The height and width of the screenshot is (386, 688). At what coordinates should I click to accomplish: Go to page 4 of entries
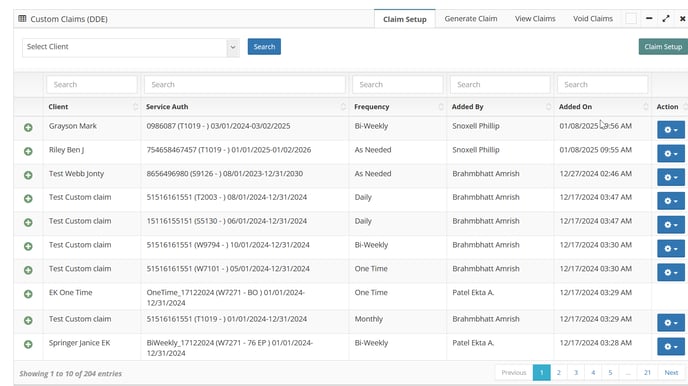click(x=593, y=372)
